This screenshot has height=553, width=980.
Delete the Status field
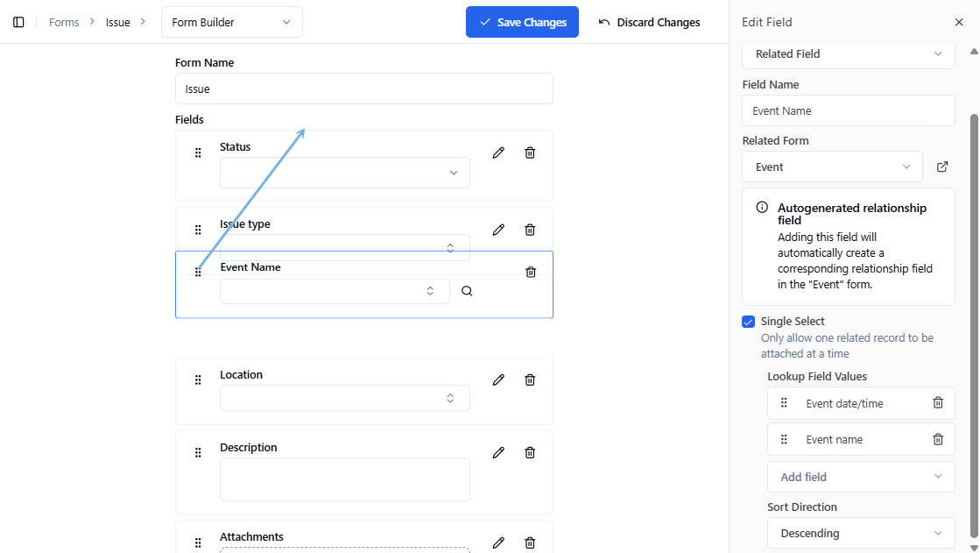[x=530, y=152]
